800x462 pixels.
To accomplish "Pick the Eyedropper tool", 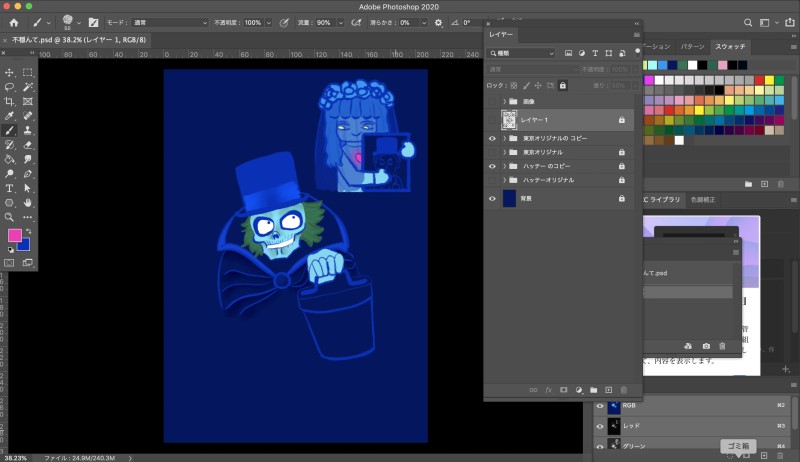I will pyautogui.click(x=10, y=116).
